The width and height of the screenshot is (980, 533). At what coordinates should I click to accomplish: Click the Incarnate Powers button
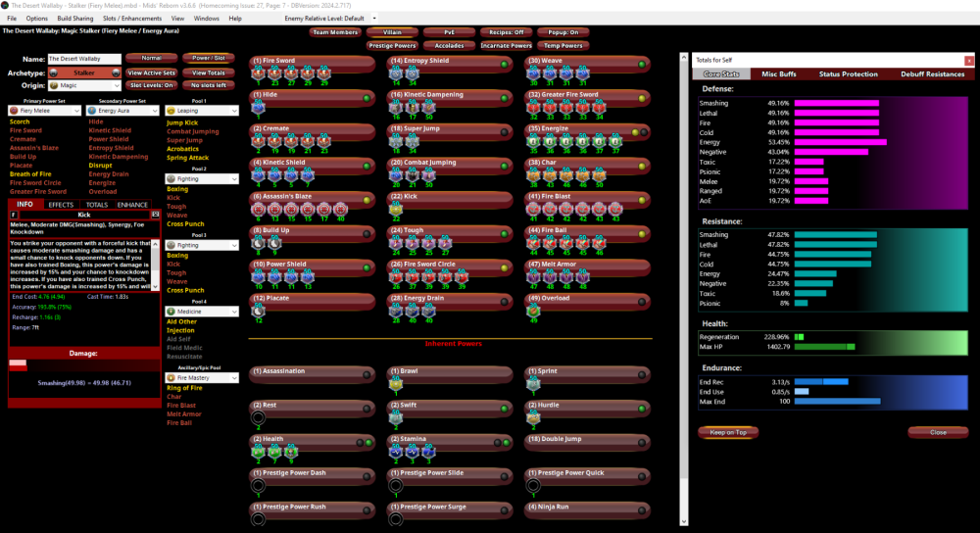[507, 46]
